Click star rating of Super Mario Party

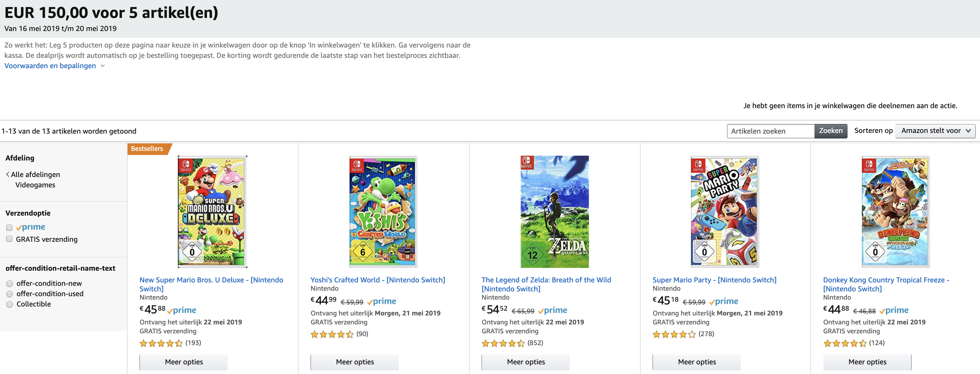coord(674,334)
